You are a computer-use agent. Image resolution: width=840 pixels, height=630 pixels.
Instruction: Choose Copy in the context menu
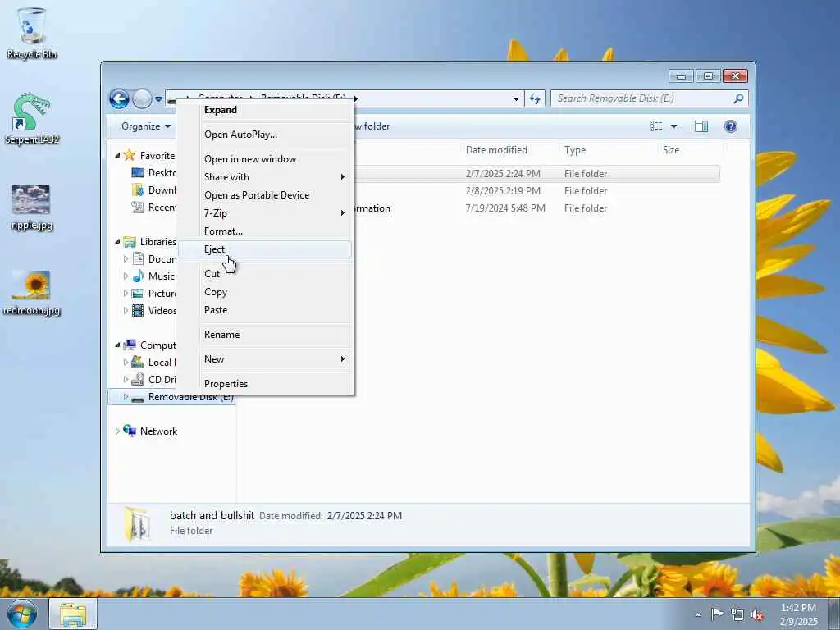point(265,292)
